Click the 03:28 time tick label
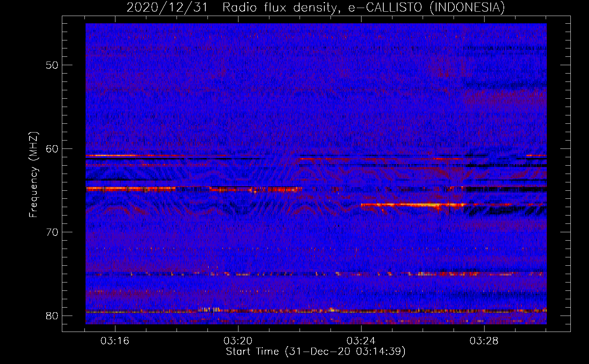 [x=484, y=341]
